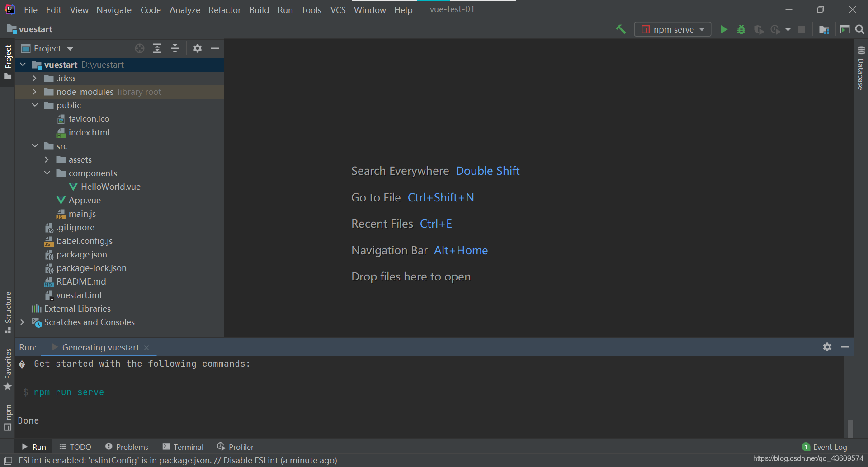
Task: Open the Refactor menu
Action: 224,9
